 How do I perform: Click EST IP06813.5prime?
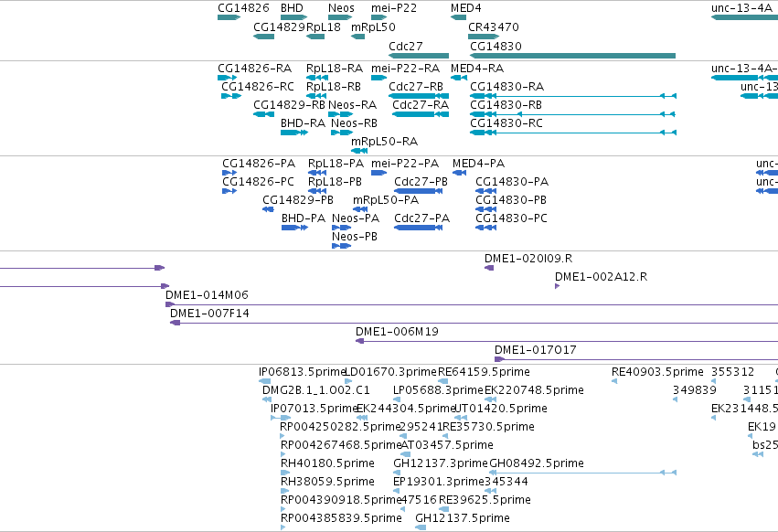(264, 381)
